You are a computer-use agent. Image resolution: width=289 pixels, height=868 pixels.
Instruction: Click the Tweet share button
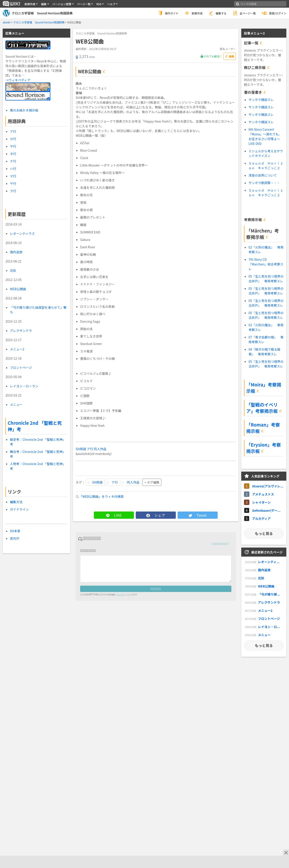197,515
